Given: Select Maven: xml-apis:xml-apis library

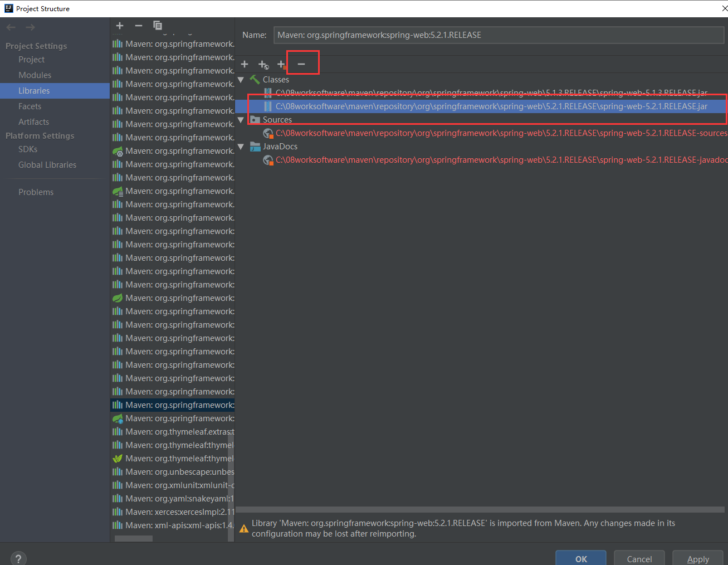Looking at the screenshot, I should 173,525.
